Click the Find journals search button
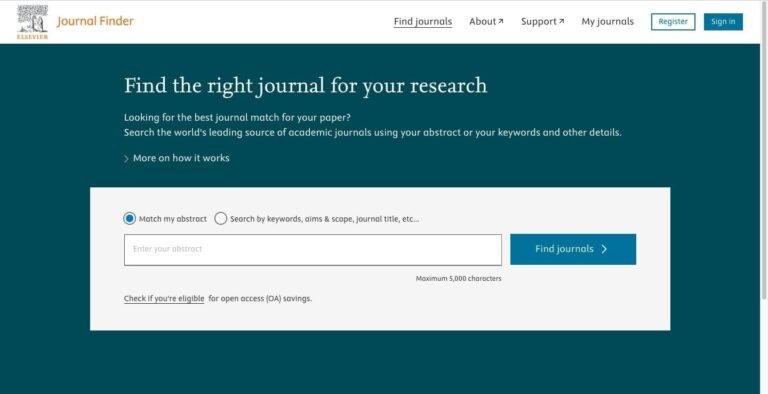 tap(573, 249)
